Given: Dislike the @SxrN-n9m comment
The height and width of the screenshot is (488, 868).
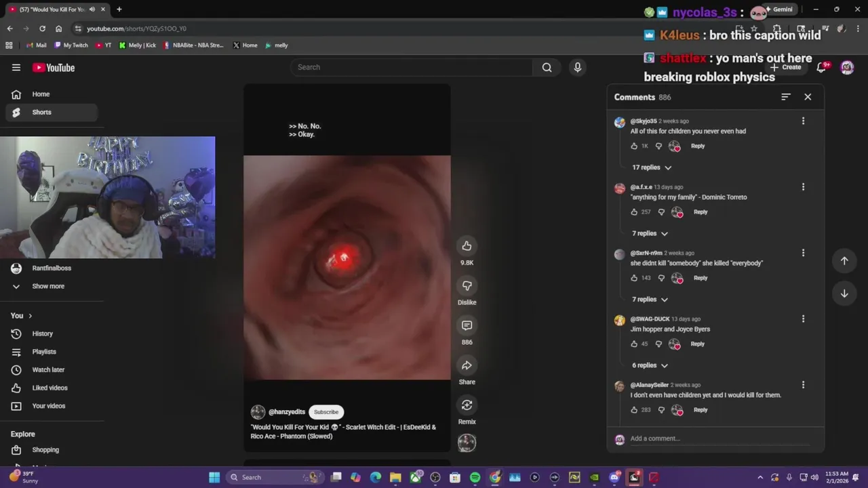Looking at the screenshot, I should click(661, 278).
